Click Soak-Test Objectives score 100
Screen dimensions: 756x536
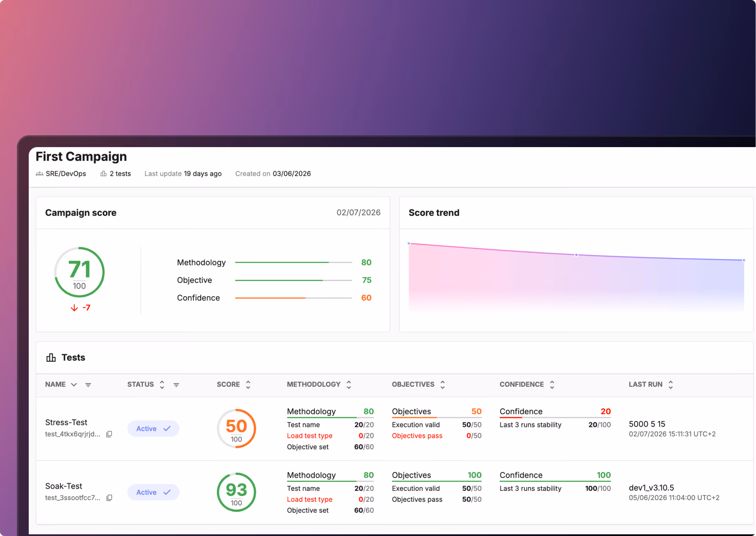coord(475,475)
